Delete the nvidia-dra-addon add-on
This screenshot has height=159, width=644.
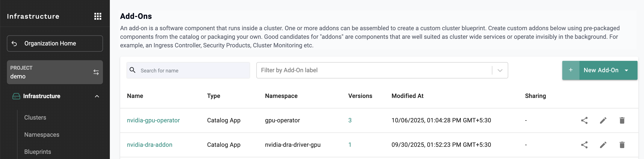pyautogui.click(x=622, y=145)
